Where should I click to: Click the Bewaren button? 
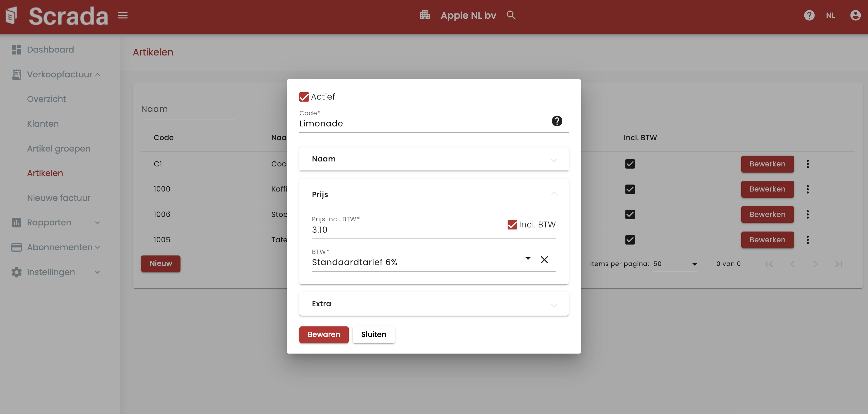[324, 335]
